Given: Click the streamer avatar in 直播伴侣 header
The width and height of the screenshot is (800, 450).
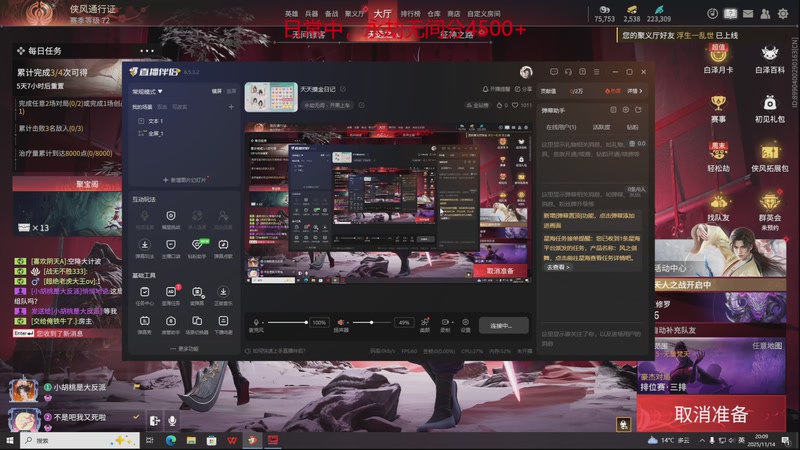Looking at the screenshot, I should (x=526, y=72).
